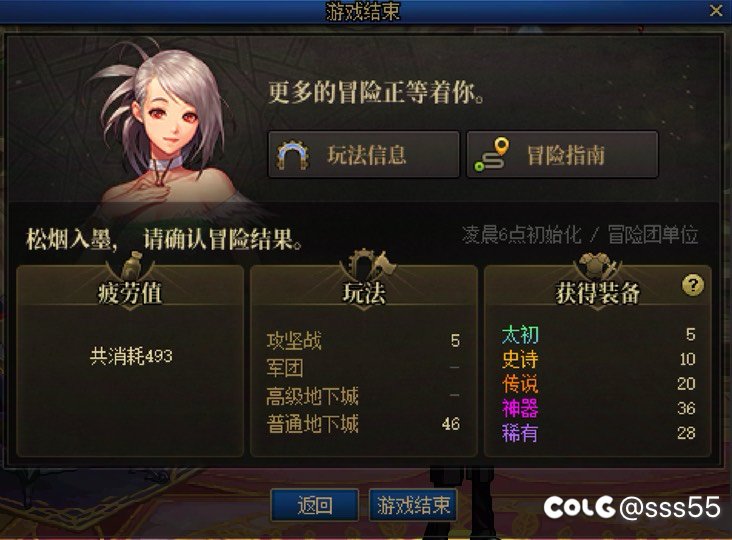Click the purple 稀有 equipment entry

pos(599,433)
